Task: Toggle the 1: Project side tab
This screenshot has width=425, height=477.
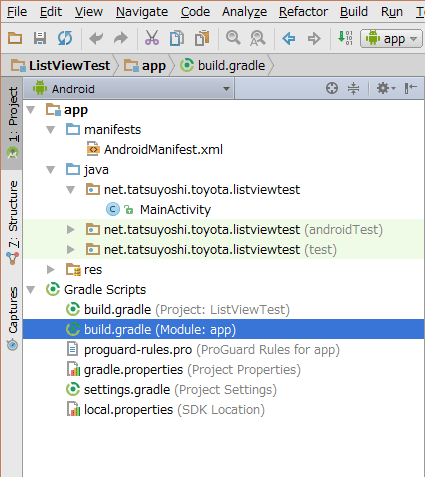Action: [x=13, y=123]
